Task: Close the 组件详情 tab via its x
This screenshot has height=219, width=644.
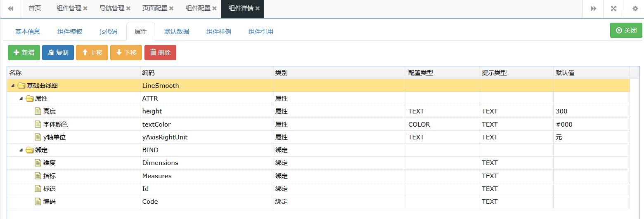Action: point(258,8)
